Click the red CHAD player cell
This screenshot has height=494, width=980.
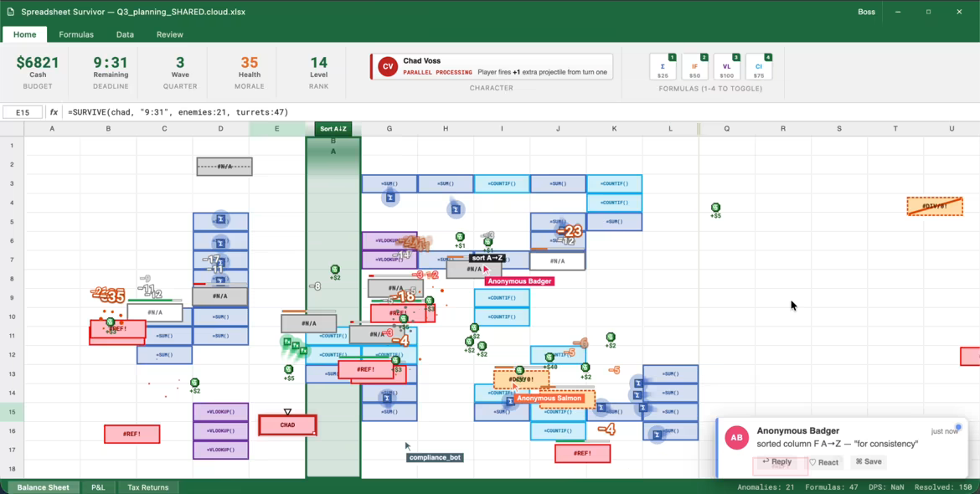pos(287,425)
